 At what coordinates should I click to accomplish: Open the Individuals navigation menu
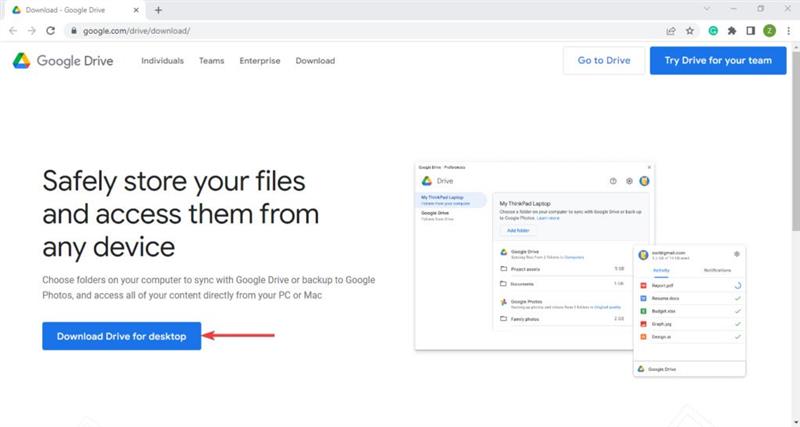pyautogui.click(x=162, y=61)
